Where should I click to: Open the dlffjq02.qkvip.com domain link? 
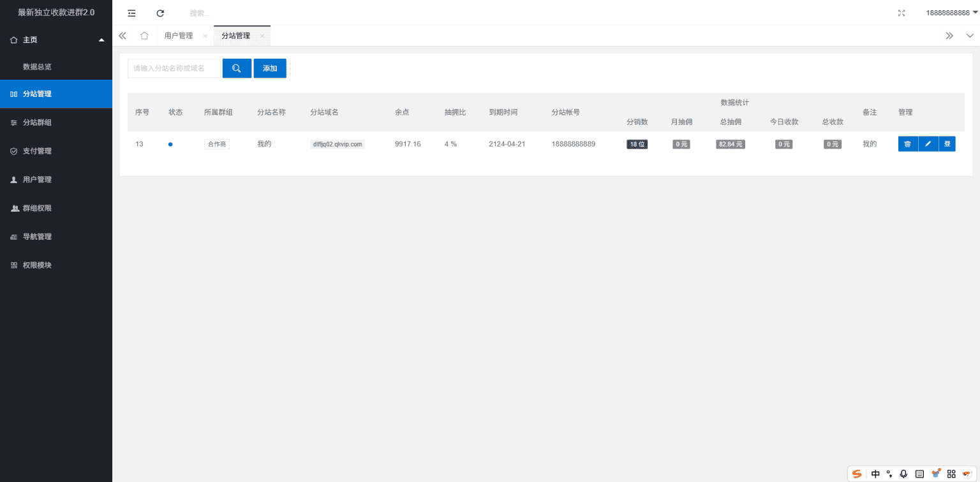[337, 144]
